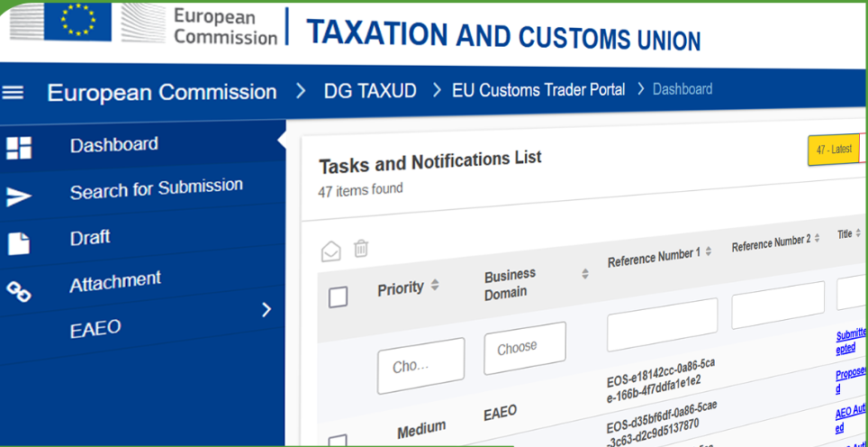
Task: Mark selected as read envelope icon
Action: 331,251
